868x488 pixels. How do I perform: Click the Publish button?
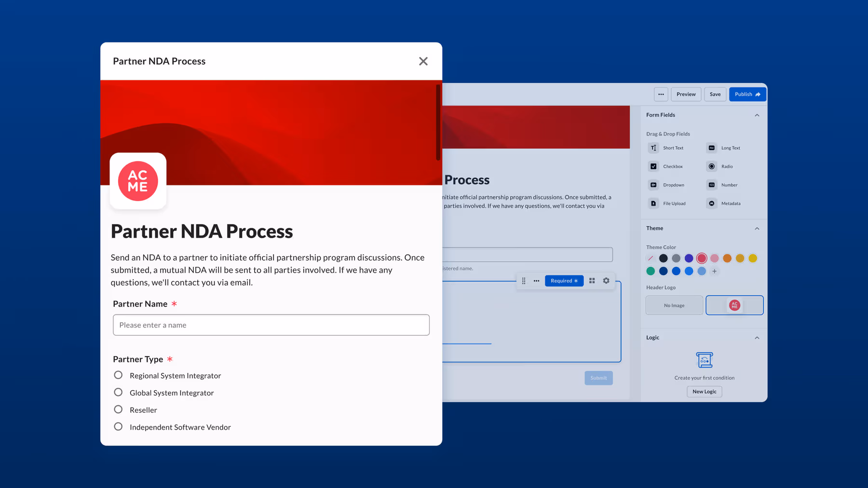coord(747,94)
